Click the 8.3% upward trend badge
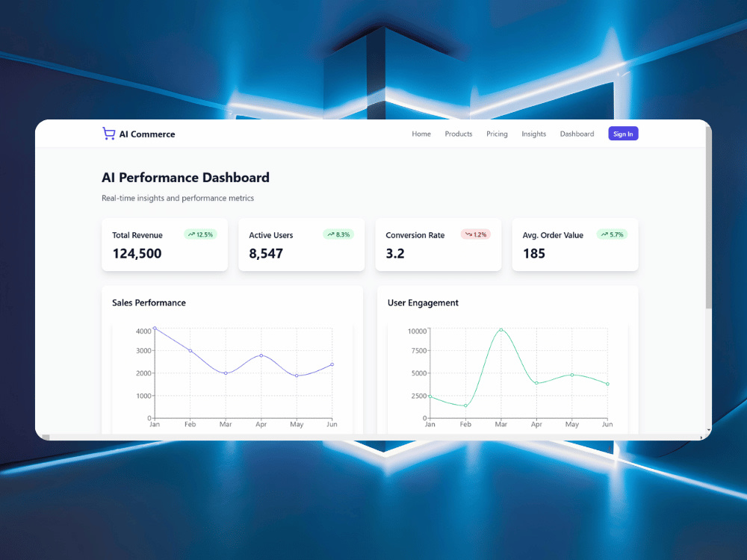 point(338,234)
